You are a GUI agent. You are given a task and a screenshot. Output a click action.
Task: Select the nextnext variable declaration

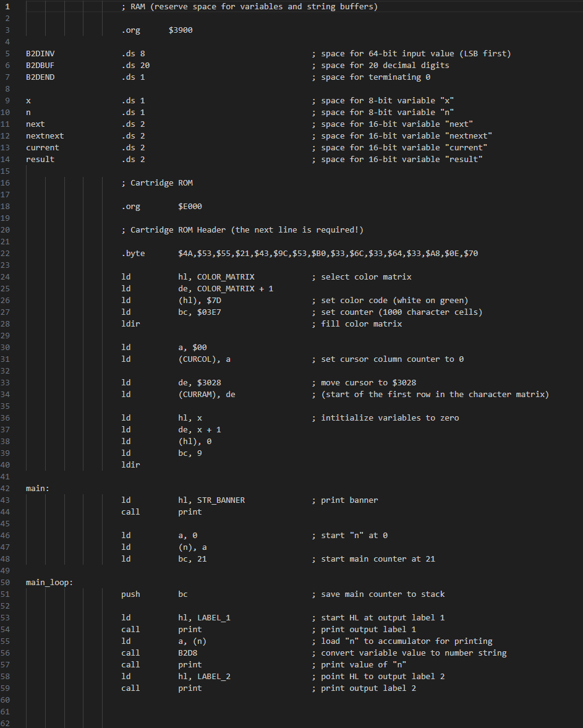45,135
